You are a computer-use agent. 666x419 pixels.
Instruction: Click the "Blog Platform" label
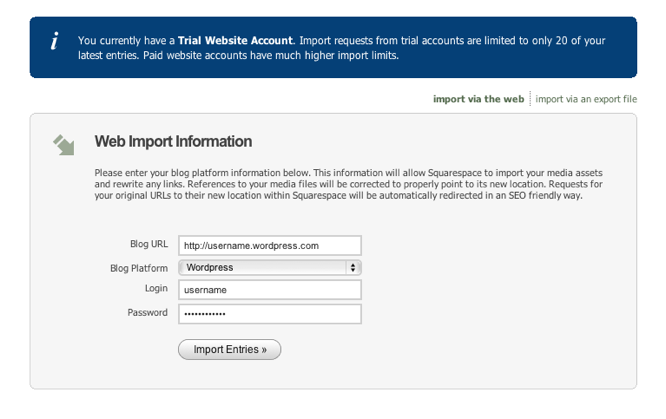(x=139, y=268)
